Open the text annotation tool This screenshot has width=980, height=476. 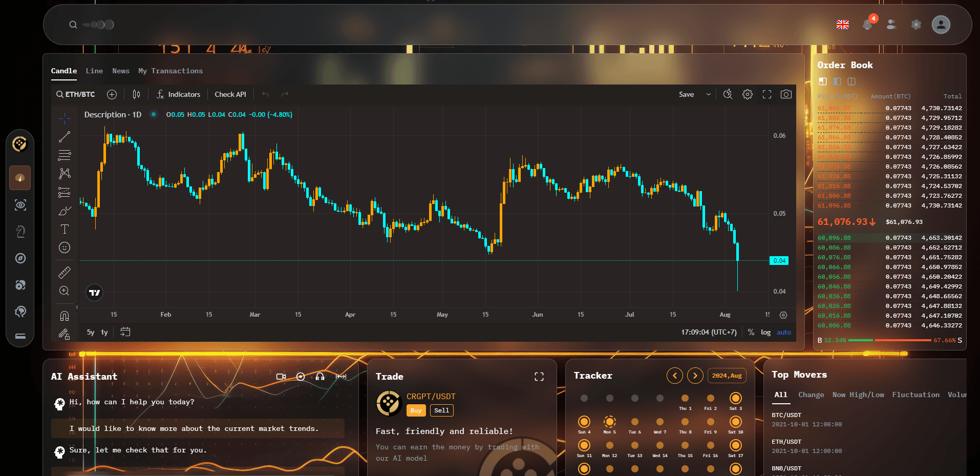[65, 229]
